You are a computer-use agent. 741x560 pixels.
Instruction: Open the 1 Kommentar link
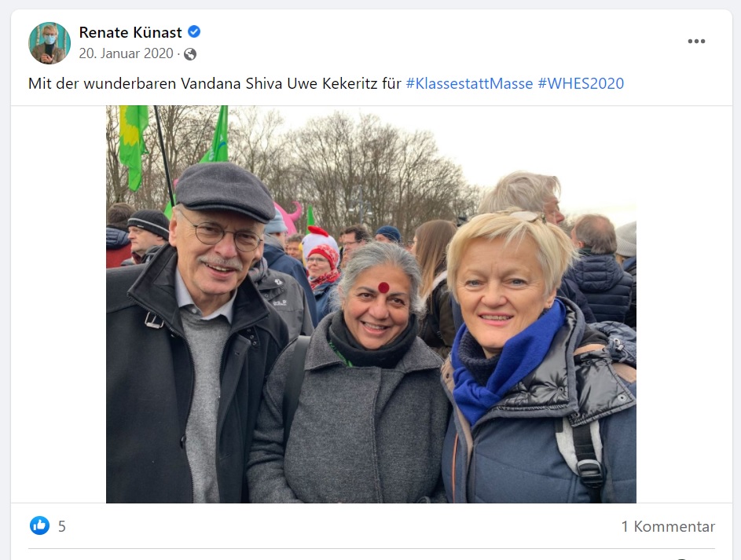click(668, 526)
